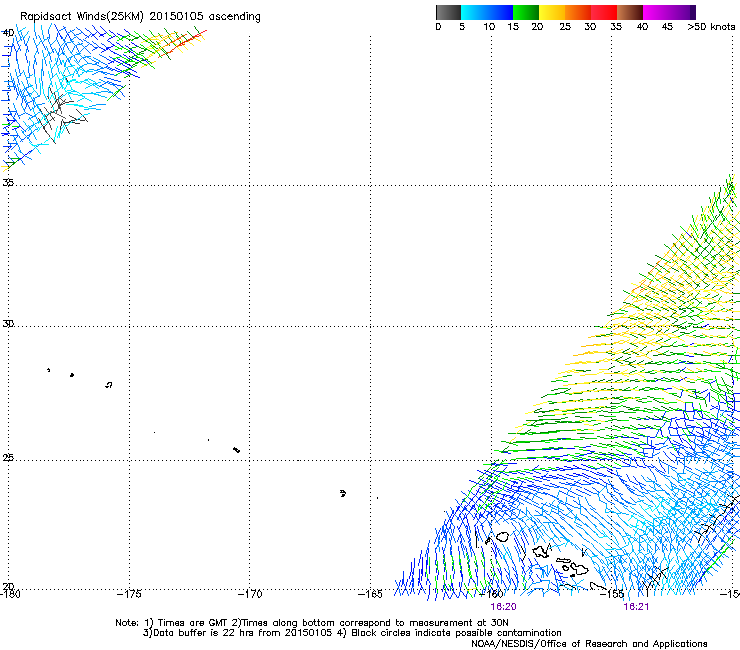Choose the yellow 20–25 knots legend swatch
This screenshot has width=740, height=650.
tap(552, 12)
